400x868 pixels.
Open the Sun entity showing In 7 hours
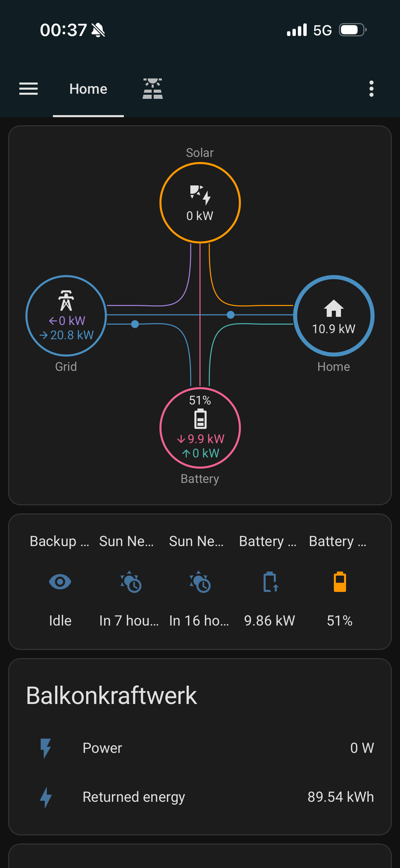[x=130, y=582]
